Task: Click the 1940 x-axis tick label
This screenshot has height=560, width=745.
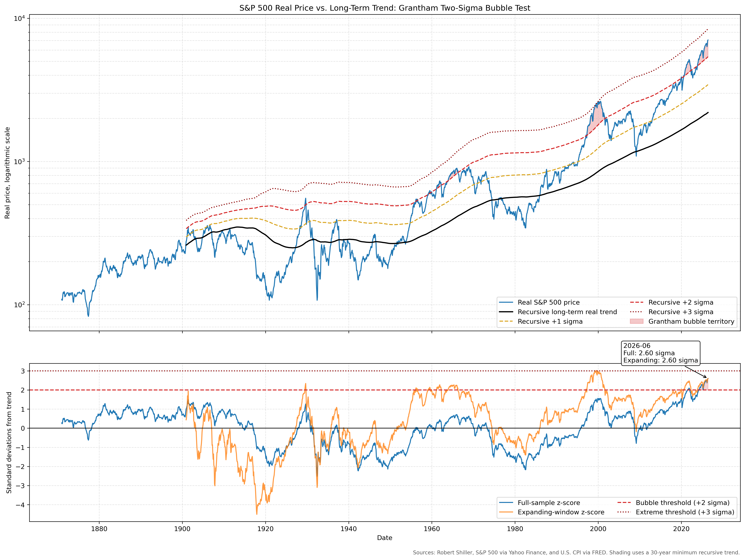Action: (x=349, y=529)
